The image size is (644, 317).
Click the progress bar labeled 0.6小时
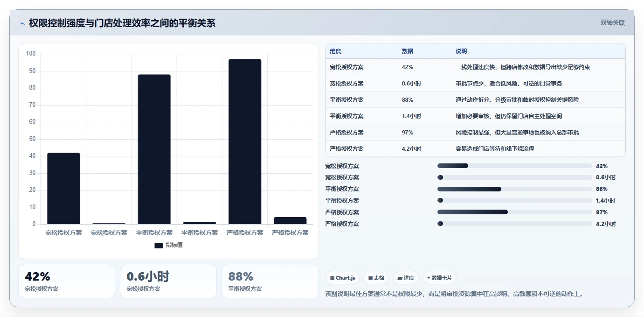click(x=515, y=177)
